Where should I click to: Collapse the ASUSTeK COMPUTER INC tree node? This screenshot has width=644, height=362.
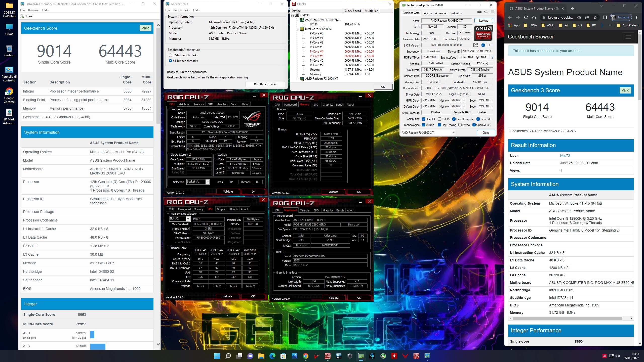(297, 20)
